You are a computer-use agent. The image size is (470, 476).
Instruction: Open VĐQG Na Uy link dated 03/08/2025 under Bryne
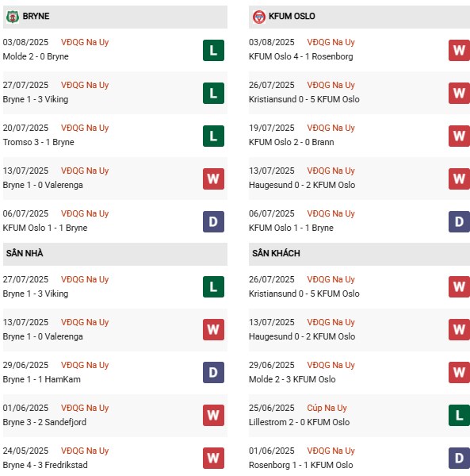(85, 42)
